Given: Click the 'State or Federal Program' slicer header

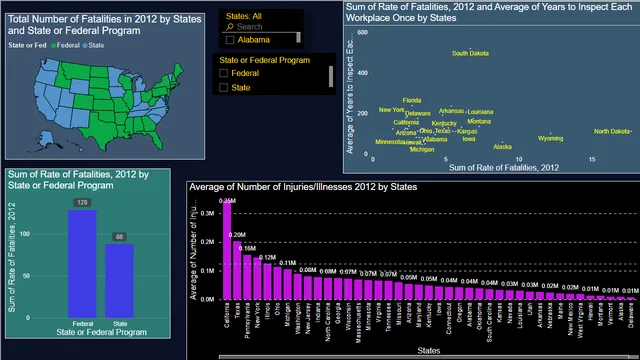Looking at the screenshot, I should pos(264,60).
